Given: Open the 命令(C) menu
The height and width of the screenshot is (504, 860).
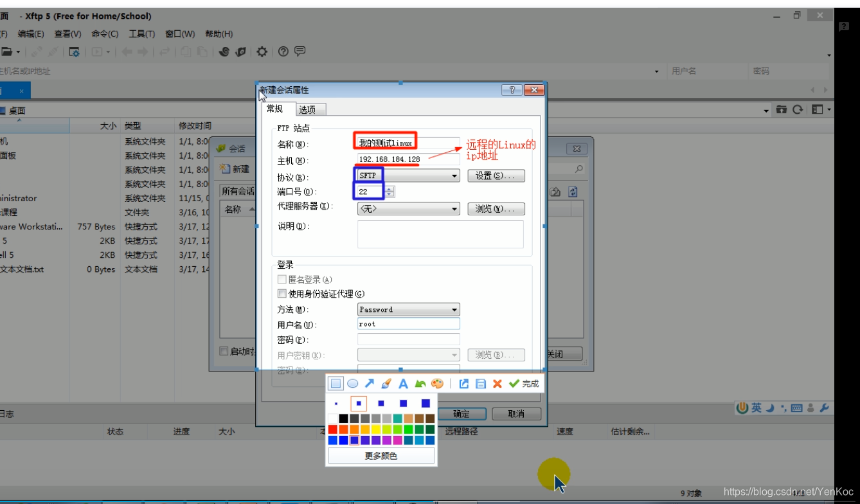Looking at the screenshot, I should (x=105, y=34).
